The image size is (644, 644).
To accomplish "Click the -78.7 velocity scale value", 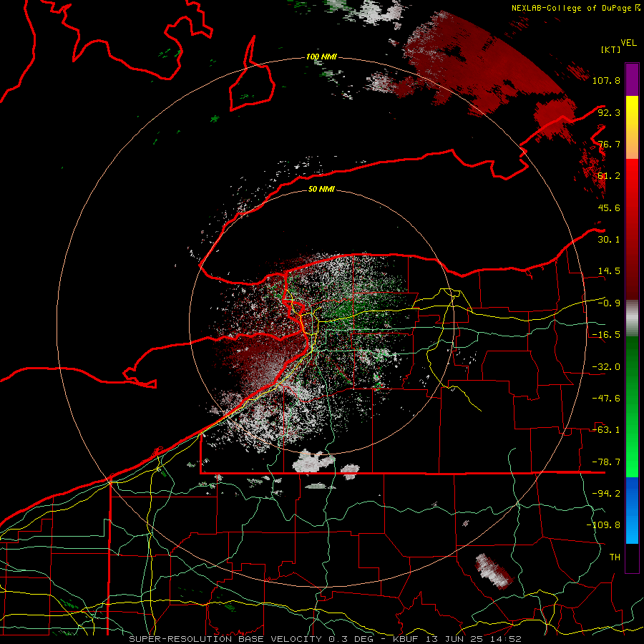I will pyautogui.click(x=606, y=462).
